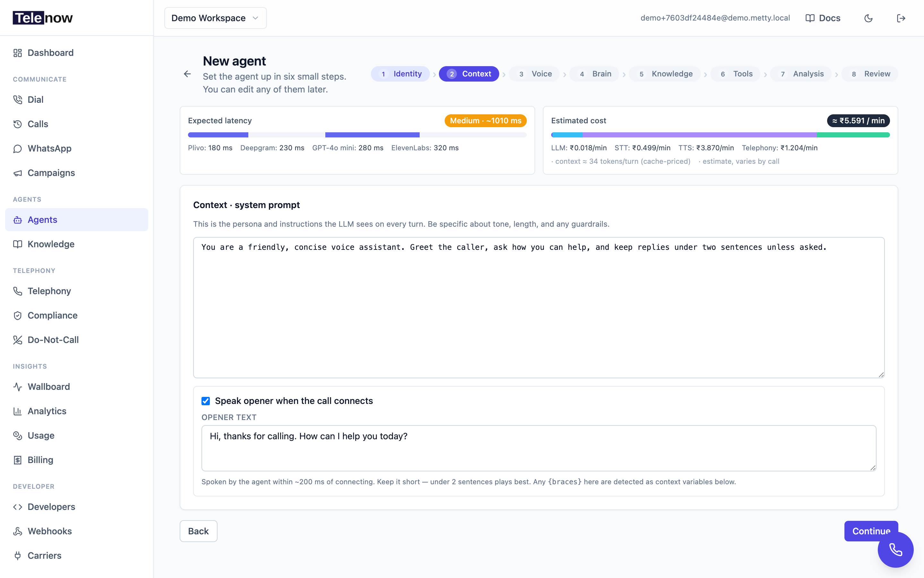Click the back arrow beside New agent
Screen dimensions: 924x578
[187, 74]
